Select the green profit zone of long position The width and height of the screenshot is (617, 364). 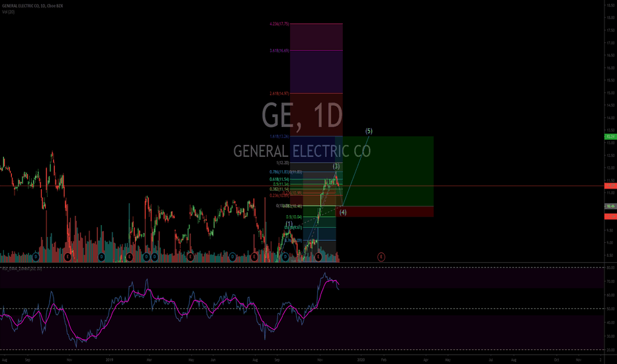(384, 171)
